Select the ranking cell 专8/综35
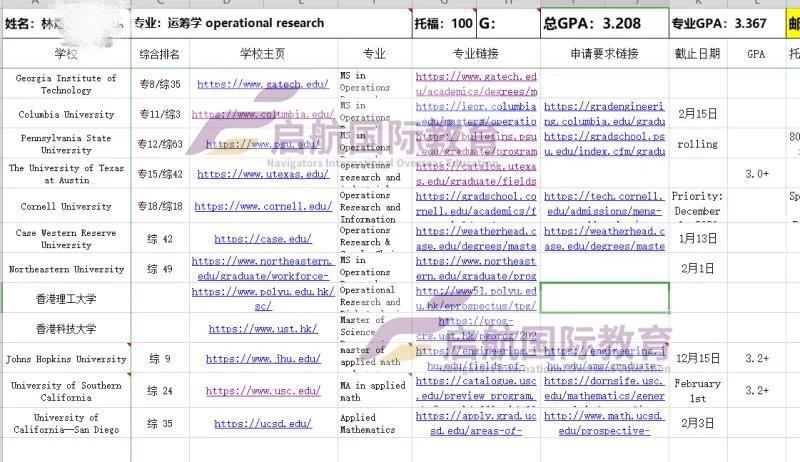800x462 pixels. 160,84
